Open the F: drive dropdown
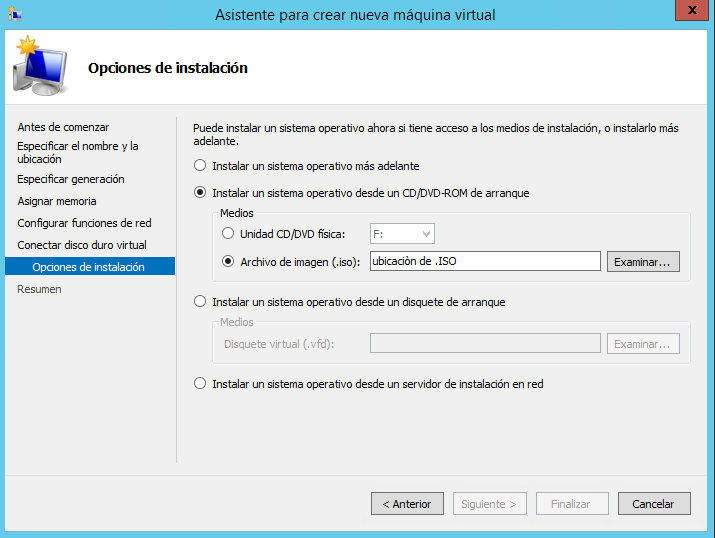This screenshot has width=715, height=538. coord(402,234)
